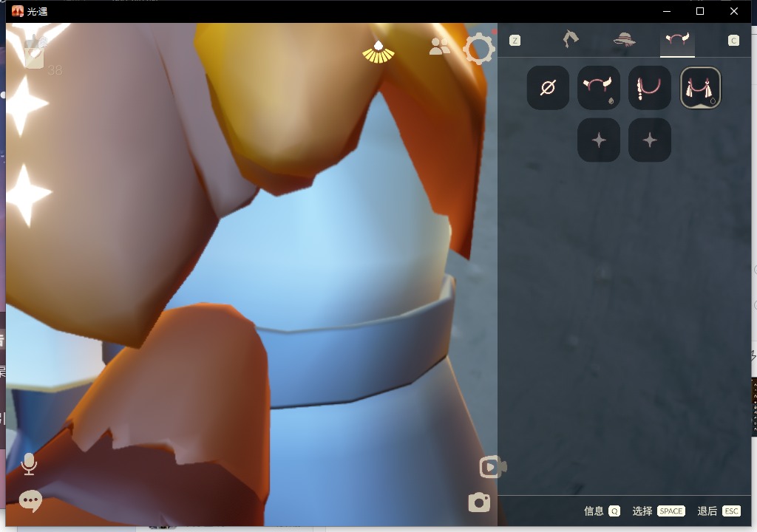Go to previous category with Z key button
The width and height of the screenshot is (757, 532).
click(x=515, y=41)
